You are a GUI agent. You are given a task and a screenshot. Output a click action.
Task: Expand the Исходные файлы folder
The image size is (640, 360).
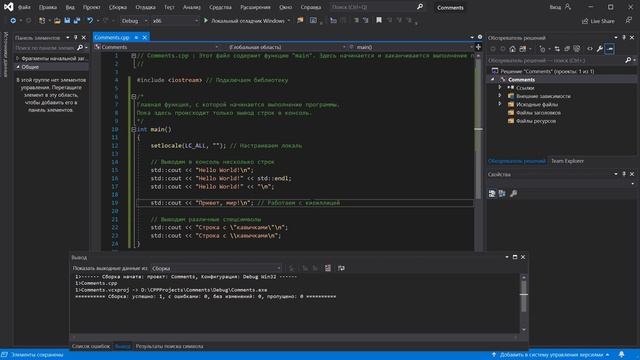500,104
